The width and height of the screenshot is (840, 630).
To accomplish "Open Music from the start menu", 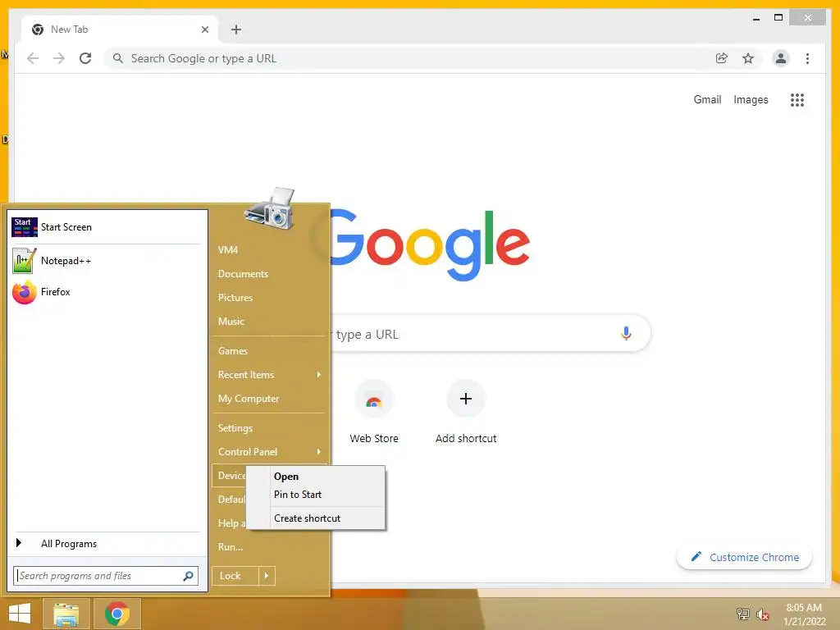I will 269,322.
